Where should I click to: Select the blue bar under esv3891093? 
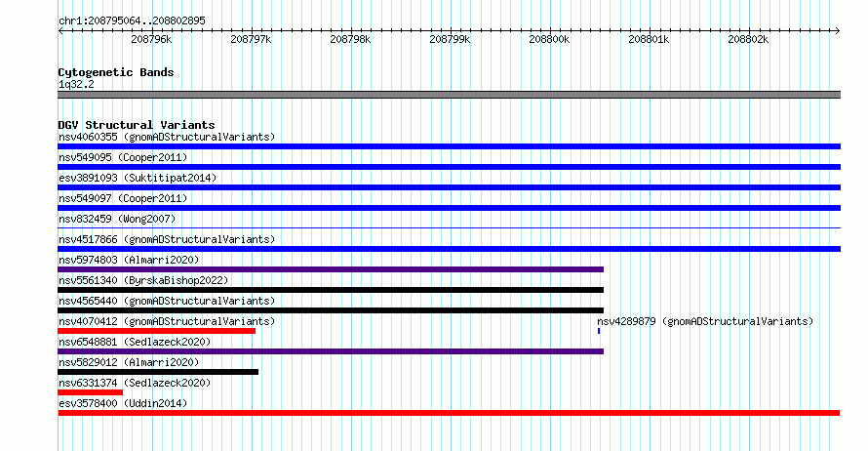pos(449,187)
